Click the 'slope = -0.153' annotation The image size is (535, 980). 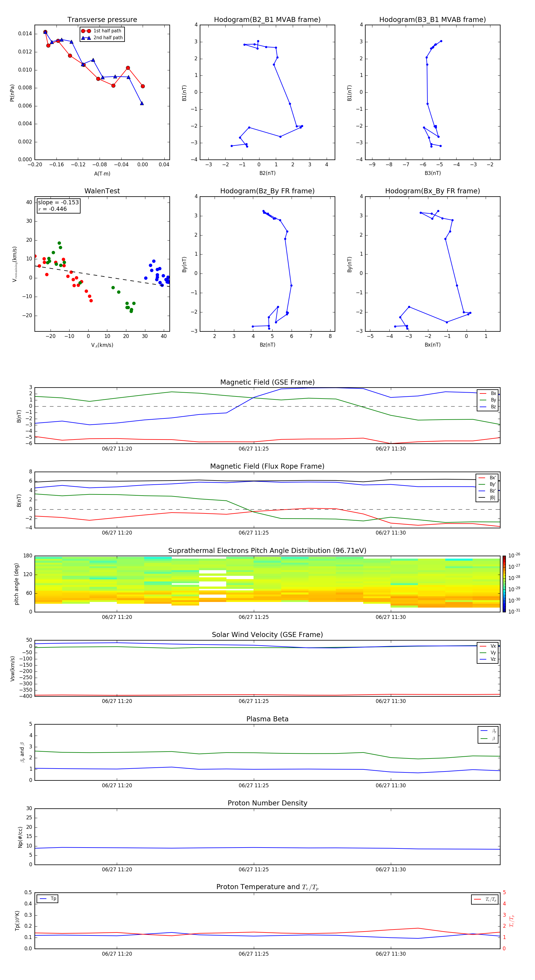[58, 203]
